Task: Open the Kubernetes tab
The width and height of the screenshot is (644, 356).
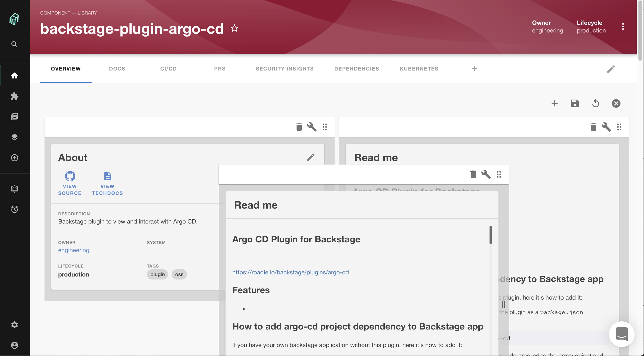Action: 419,69
